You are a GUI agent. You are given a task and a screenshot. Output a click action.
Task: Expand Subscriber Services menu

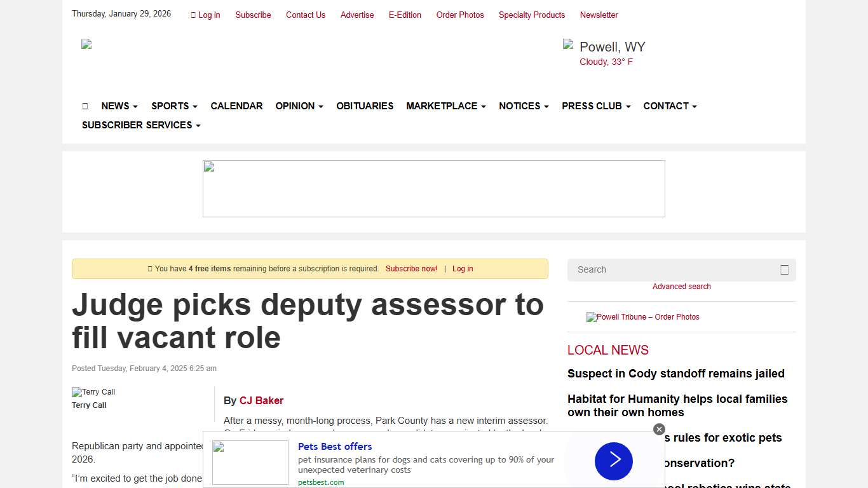(x=141, y=125)
